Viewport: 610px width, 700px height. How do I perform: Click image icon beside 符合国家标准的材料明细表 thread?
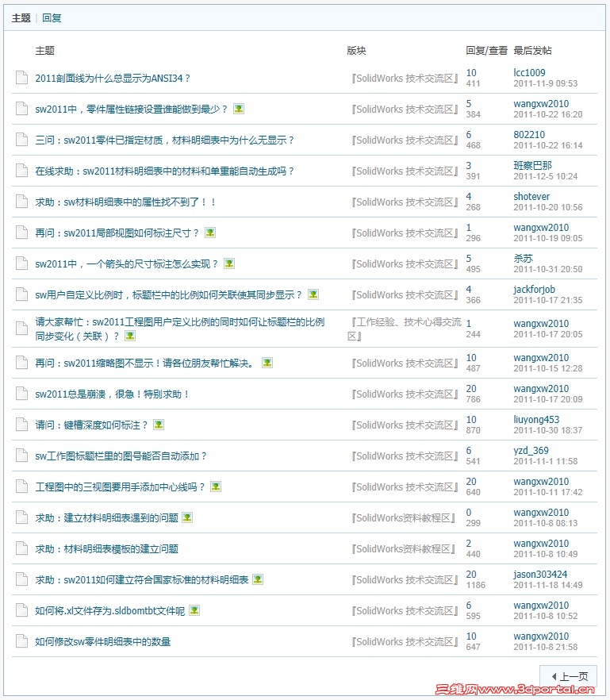pyautogui.click(x=258, y=579)
